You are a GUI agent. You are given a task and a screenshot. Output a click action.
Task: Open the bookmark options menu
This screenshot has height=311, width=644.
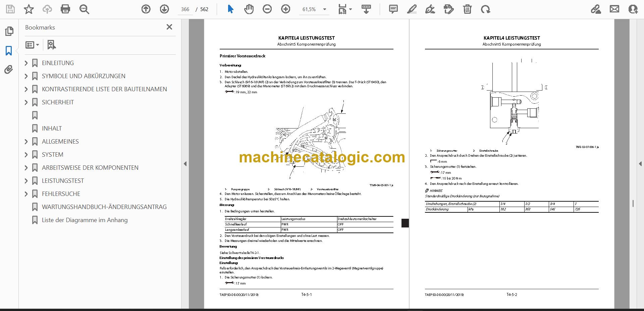pos(32,45)
